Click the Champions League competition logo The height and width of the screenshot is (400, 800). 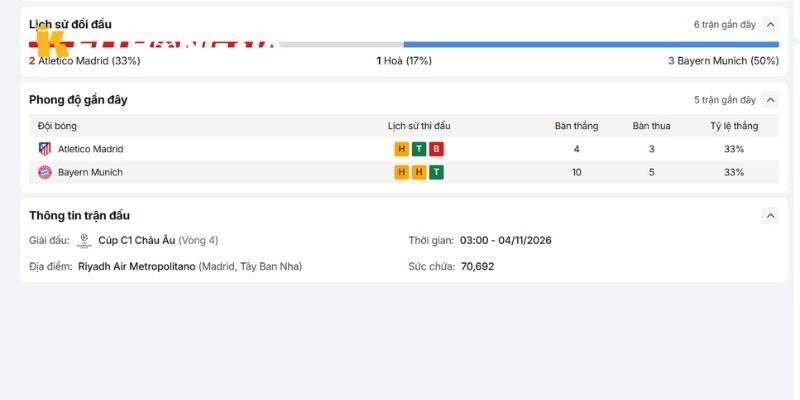tap(84, 240)
